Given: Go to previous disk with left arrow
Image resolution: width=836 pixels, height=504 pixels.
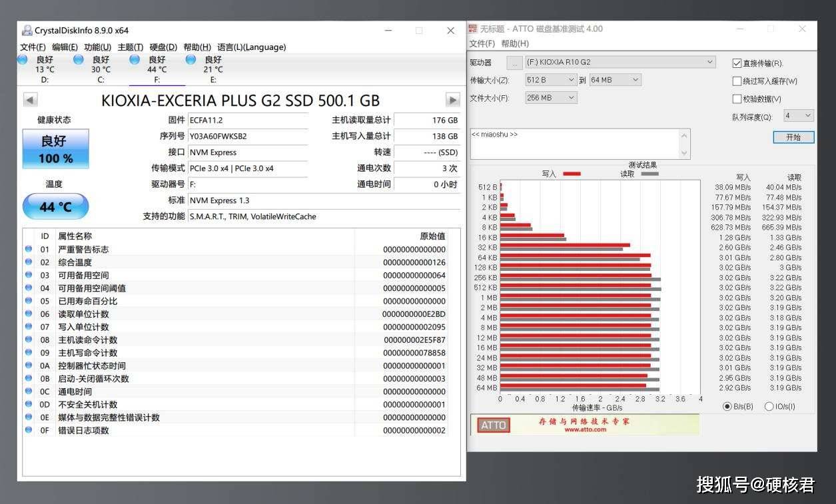Looking at the screenshot, I should click(x=30, y=100).
